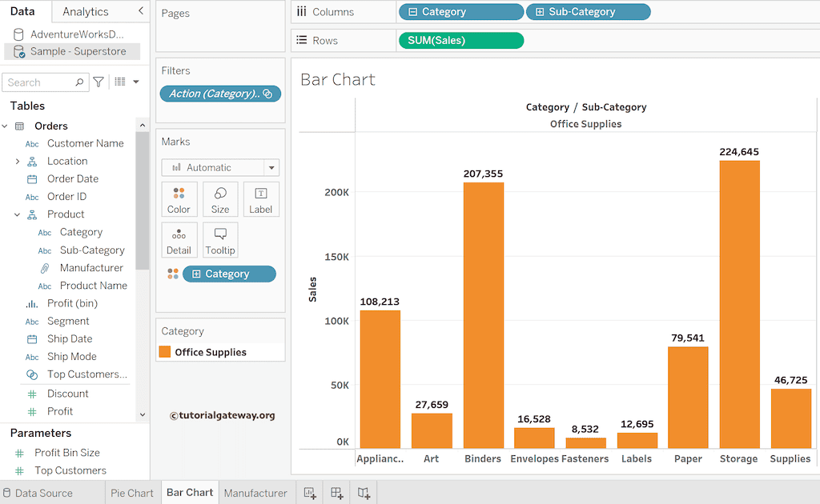Click the Color marks card button
Image resolution: width=820 pixels, height=504 pixels.
179,199
